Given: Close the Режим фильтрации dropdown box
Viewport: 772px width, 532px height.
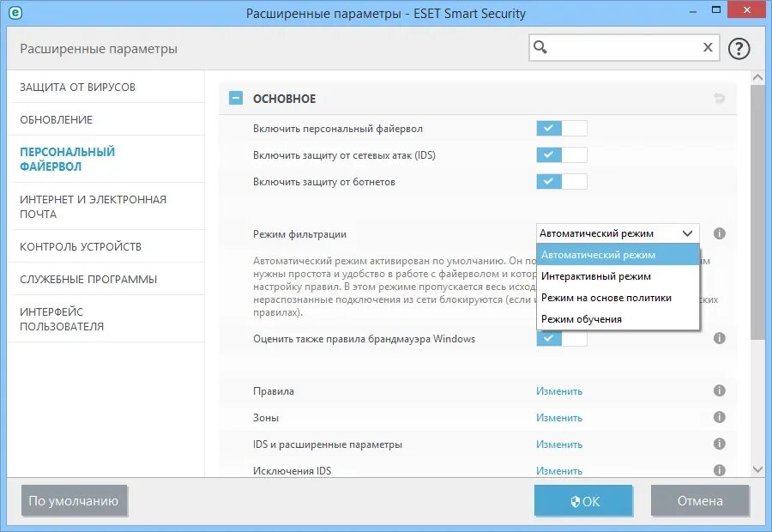Looking at the screenshot, I should point(618,233).
